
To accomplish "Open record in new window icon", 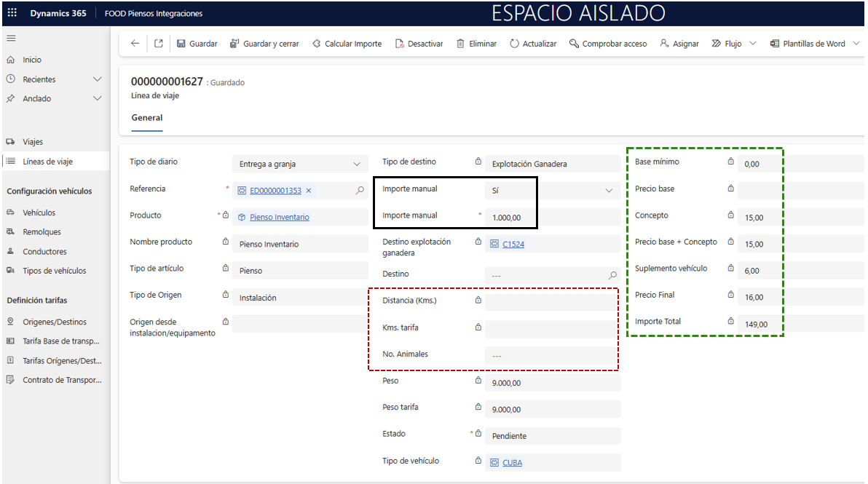I will pyautogui.click(x=158, y=44).
